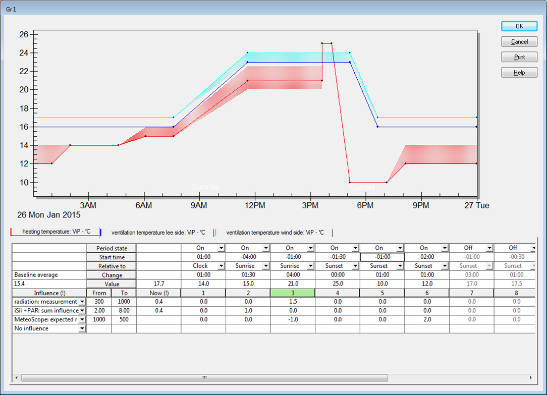The width and height of the screenshot is (547, 395).
Task: Open Relative to Sunrise dropdown for period 2
Action: (266, 266)
